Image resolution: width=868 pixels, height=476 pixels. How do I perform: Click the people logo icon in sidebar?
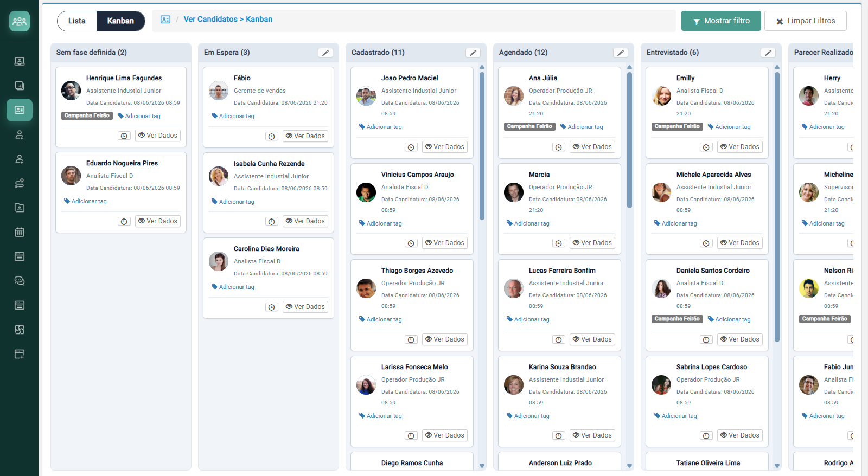20,21
